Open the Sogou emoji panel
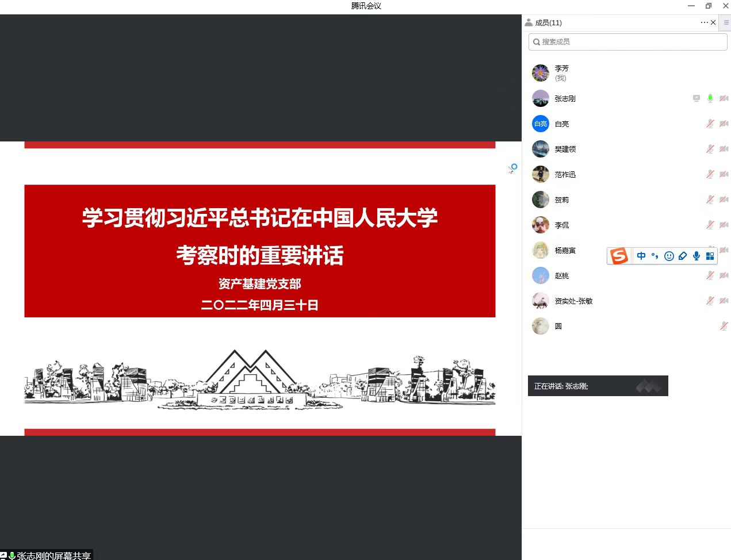This screenshot has width=731, height=560. pyautogui.click(x=669, y=256)
